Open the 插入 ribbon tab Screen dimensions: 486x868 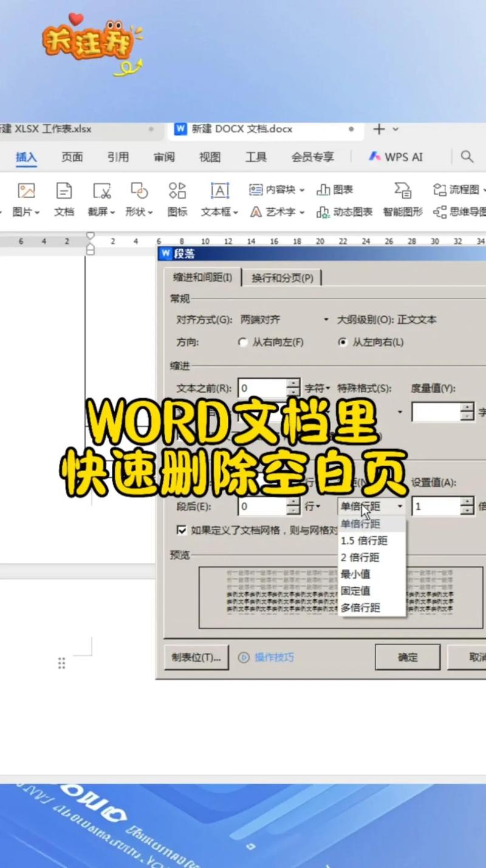(26, 157)
